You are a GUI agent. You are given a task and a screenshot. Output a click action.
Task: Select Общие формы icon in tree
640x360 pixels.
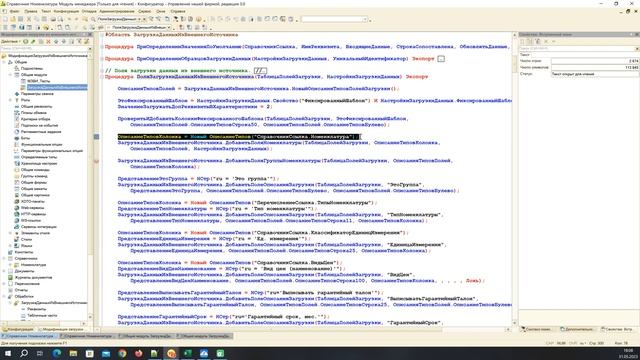17,182
